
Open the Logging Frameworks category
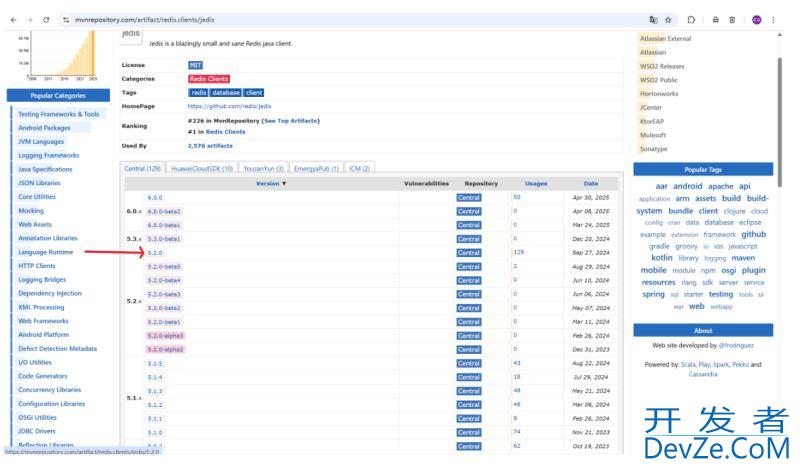click(x=49, y=156)
